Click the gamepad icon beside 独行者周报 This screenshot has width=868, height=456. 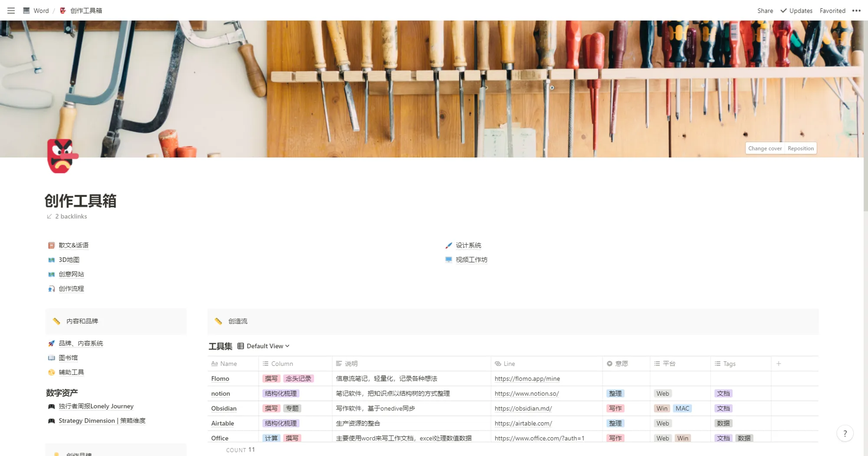[51, 406]
